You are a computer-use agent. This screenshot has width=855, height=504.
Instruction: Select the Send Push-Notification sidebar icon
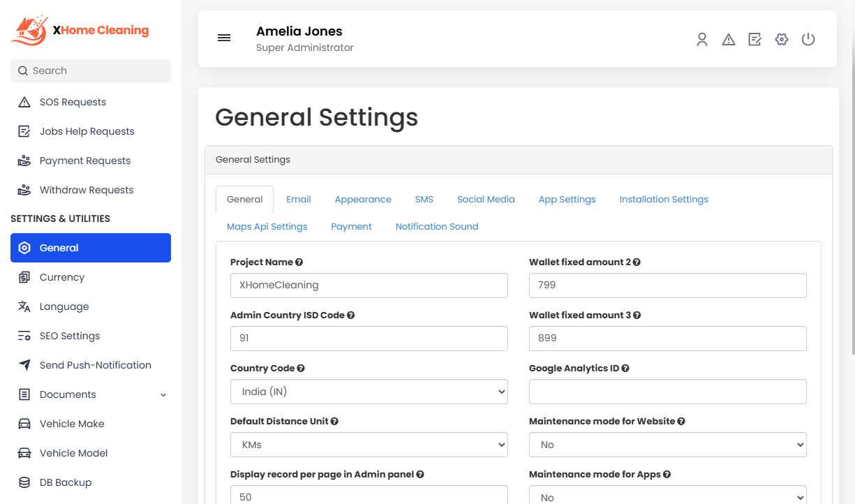point(23,364)
